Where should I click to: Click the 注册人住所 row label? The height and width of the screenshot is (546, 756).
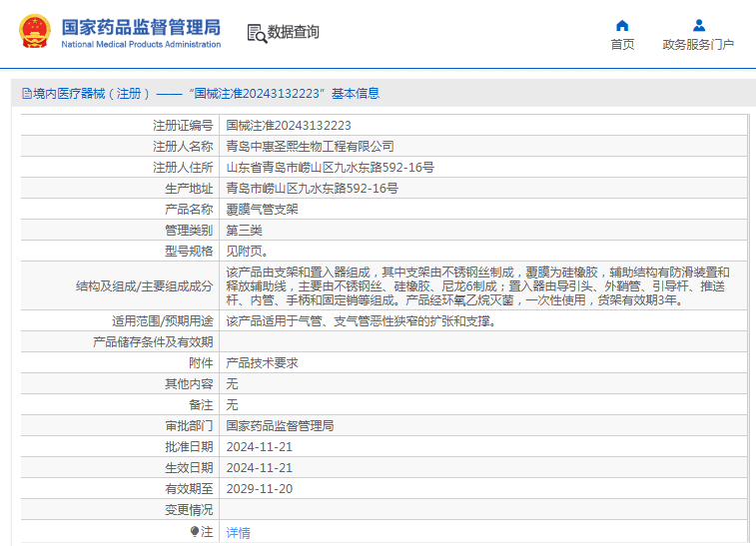[x=183, y=168]
